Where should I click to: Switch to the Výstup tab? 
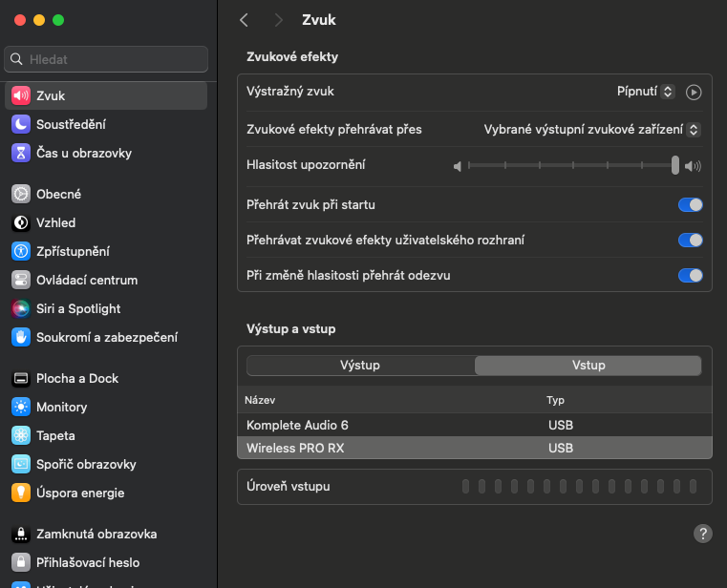click(360, 366)
